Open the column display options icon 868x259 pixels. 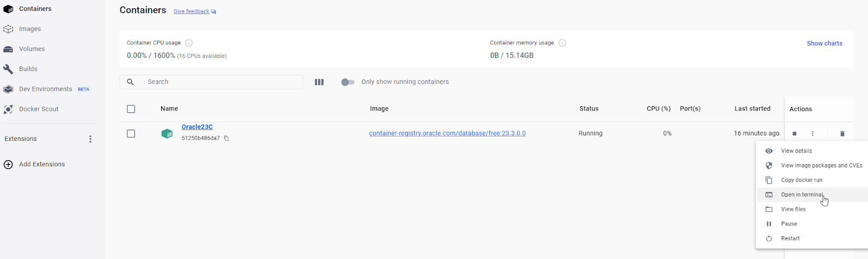click(x=319, y=82)
